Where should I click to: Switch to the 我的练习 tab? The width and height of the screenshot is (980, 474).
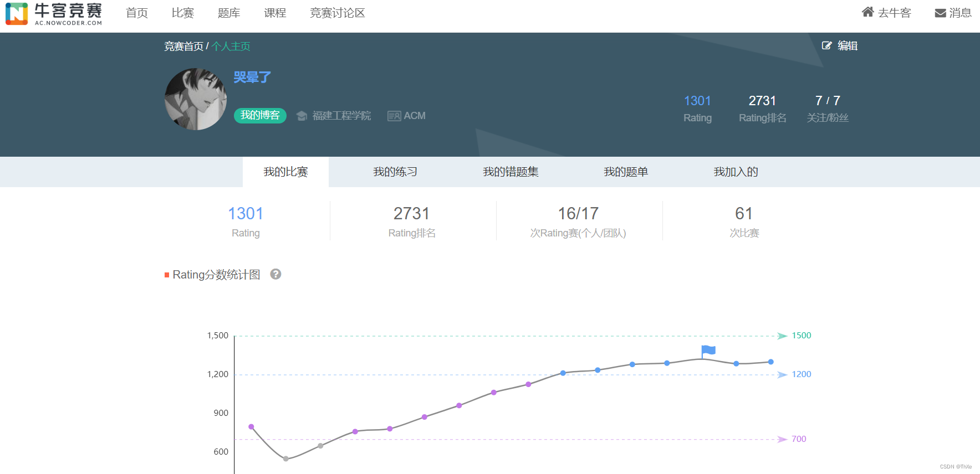coord(395,172)
